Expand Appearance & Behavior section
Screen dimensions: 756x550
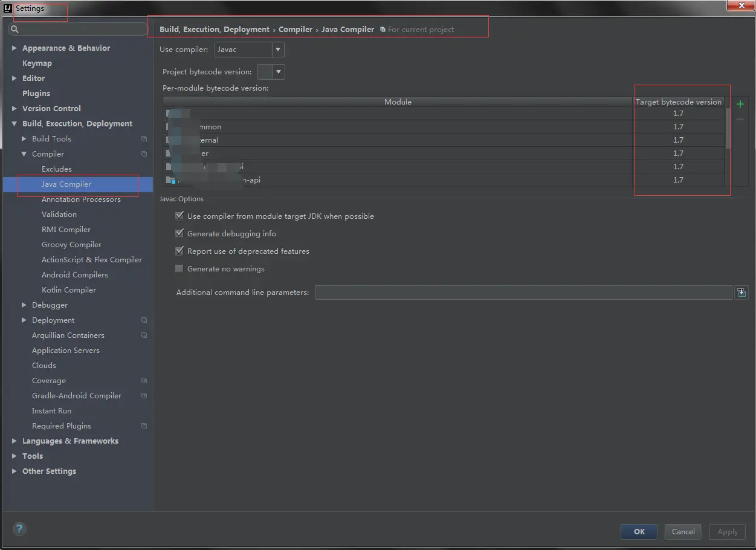pyautogui.click(x=14, y=48)
